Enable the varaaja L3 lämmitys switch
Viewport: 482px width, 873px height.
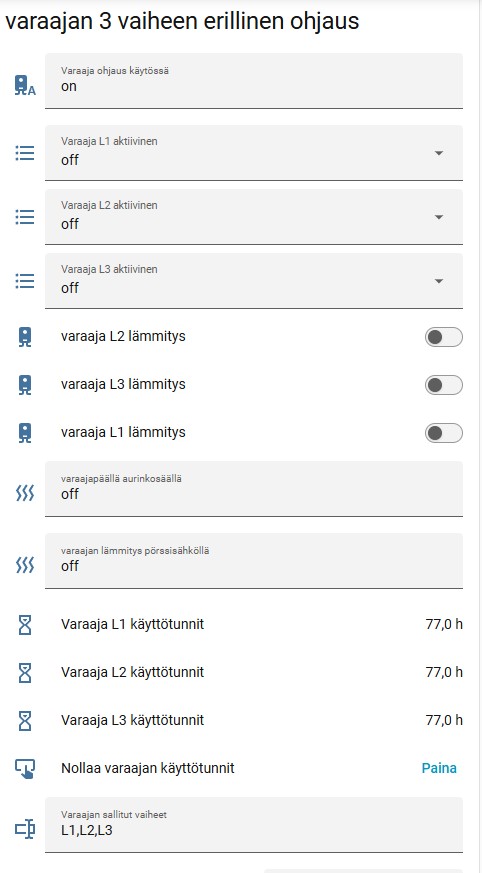point(444,385)
